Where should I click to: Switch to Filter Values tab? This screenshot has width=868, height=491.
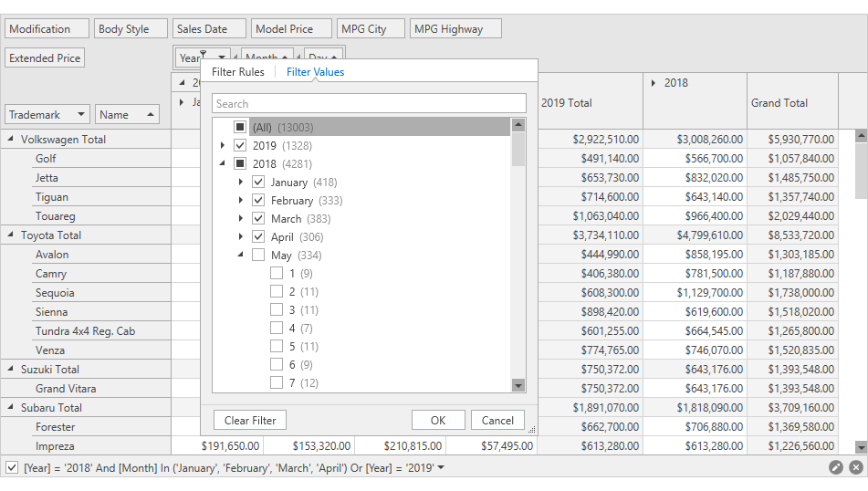coord(315,72)
